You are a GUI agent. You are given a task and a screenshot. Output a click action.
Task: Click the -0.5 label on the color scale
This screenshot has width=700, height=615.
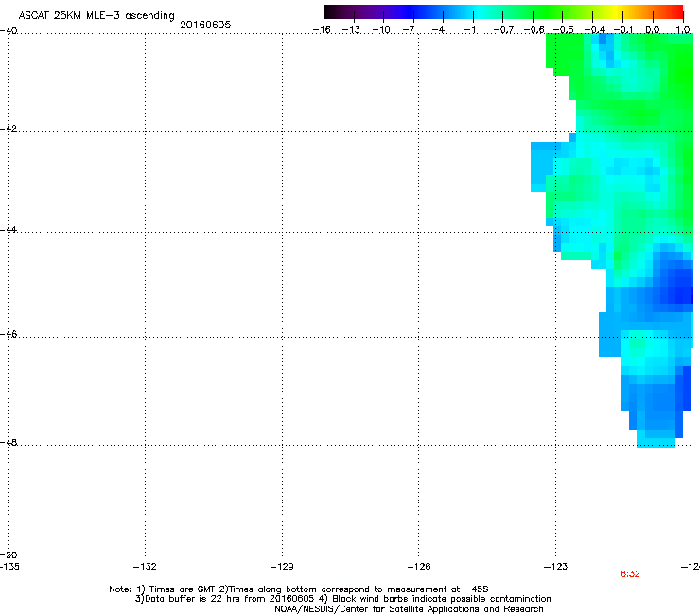[564, 30]
